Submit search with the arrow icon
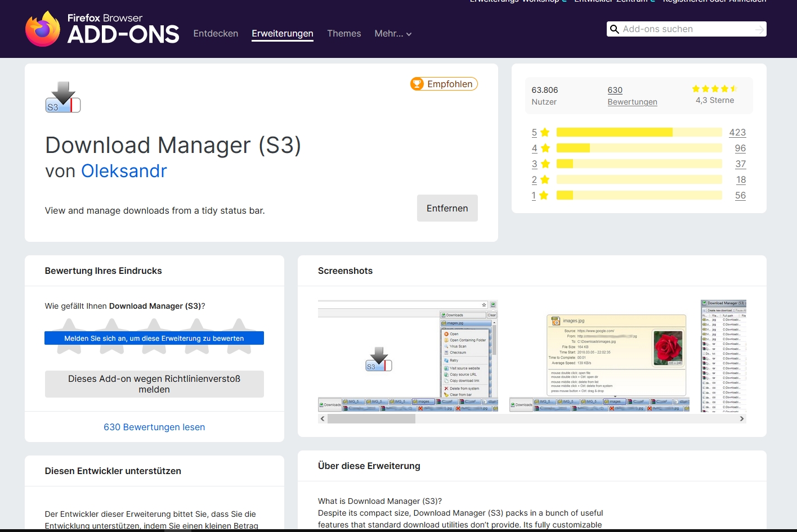Screen dimensions: 797x532 click(760, 29)
